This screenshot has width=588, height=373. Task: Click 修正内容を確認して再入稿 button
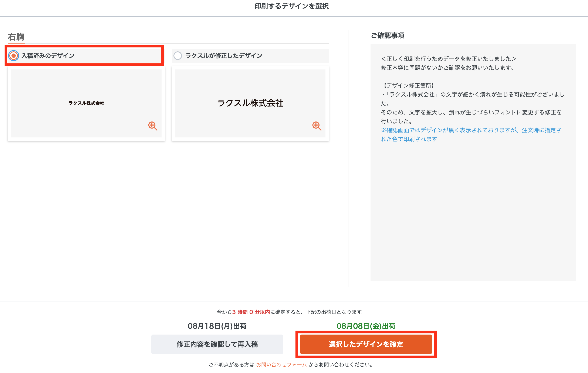(x=217, y=345)
